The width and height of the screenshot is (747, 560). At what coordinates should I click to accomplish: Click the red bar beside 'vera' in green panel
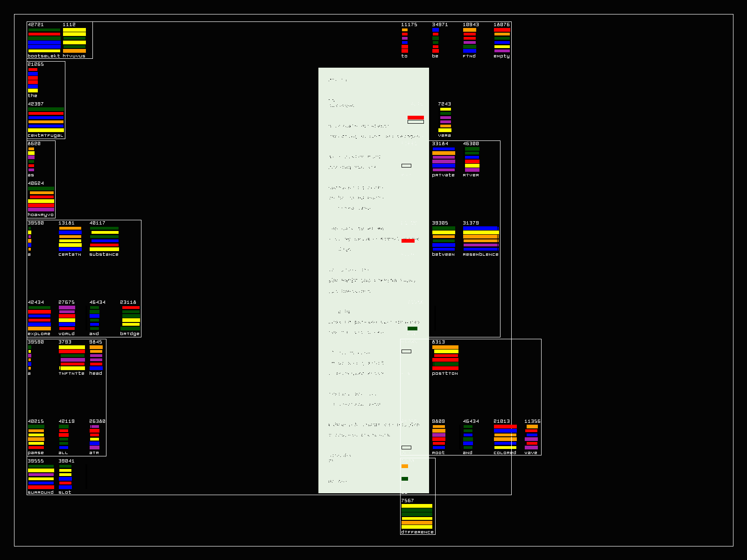pos(416,118)
